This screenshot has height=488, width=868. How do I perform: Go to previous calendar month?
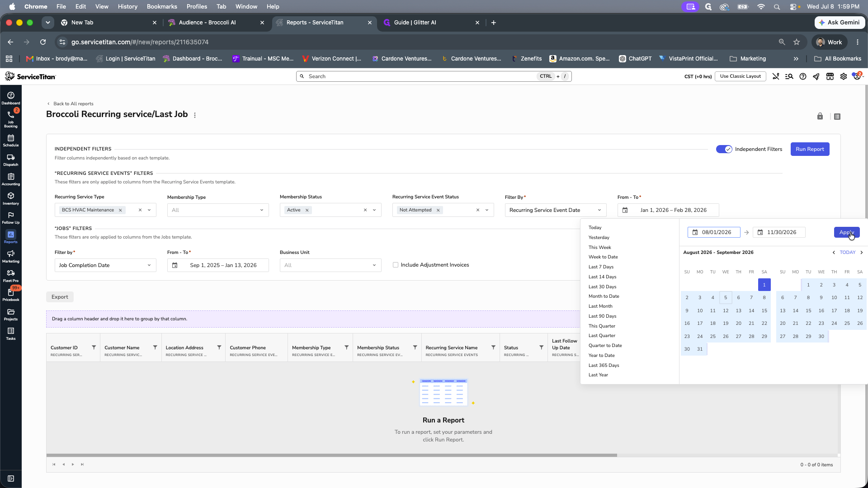coord(834,253)
